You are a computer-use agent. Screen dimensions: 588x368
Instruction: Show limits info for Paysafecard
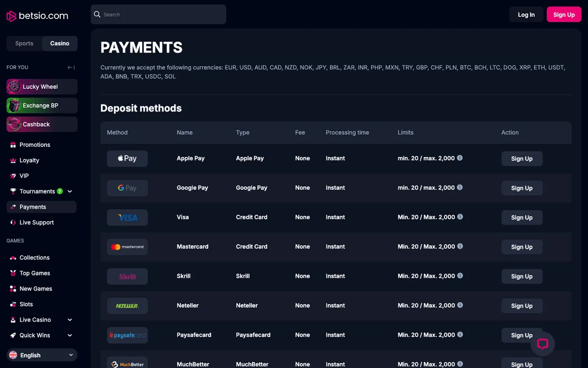[x=460, y=335]
